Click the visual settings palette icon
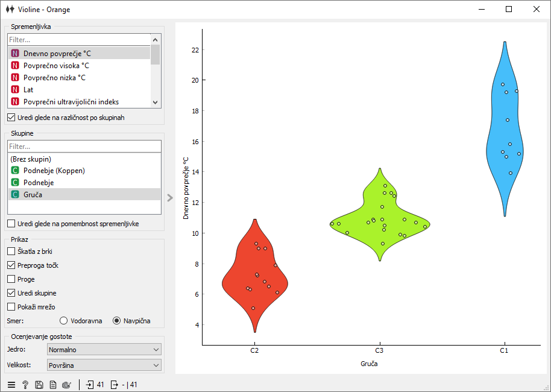Screen dimensions: 551x392 click(x=67, y=385)
